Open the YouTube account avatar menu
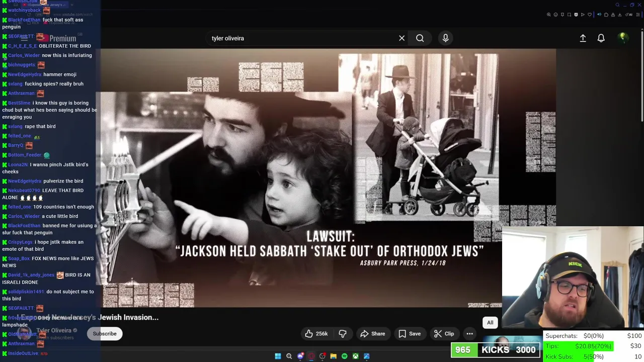 (x=623, y=38)
